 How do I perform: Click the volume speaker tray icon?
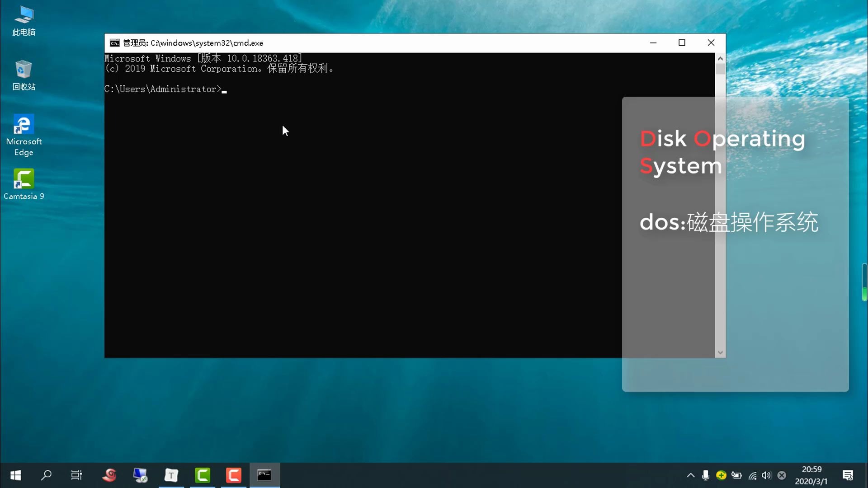tap(766, 475)
